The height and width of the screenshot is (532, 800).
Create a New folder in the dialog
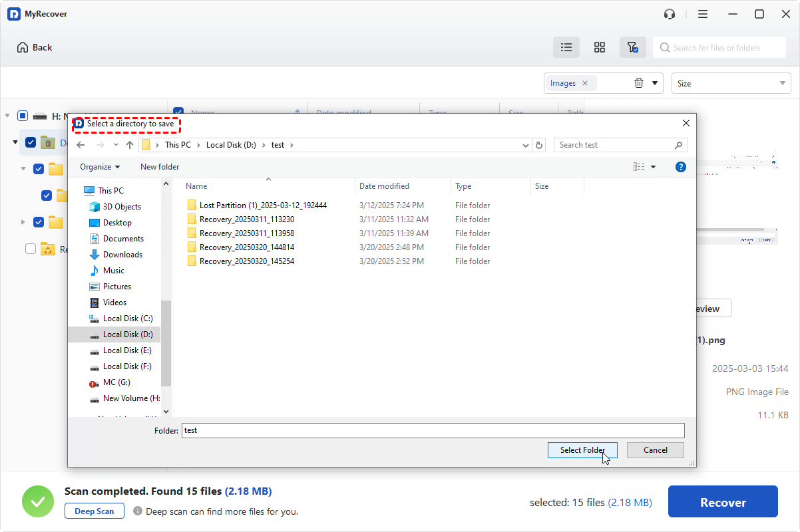[160, 167]
